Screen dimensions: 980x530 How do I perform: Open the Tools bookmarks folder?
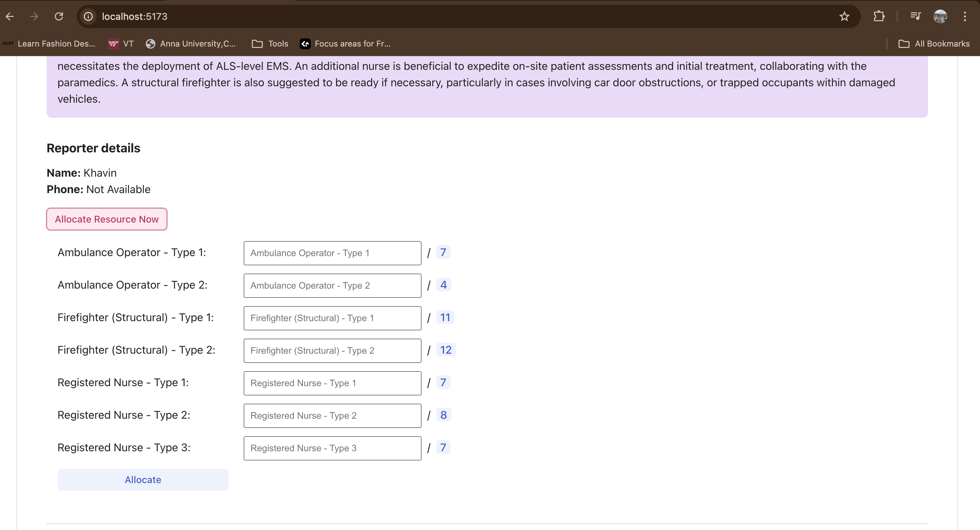(x=270, y=44)
